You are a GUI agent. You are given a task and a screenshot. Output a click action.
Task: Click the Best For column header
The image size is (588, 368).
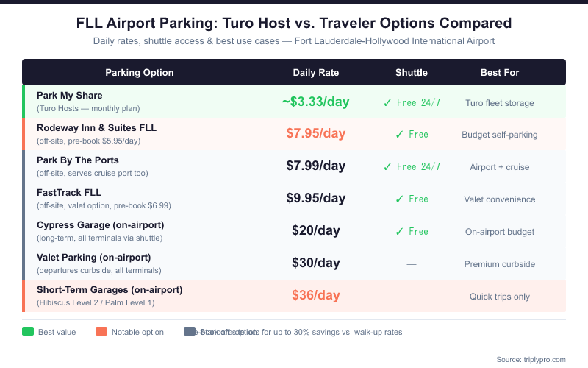tap(500, 73)
